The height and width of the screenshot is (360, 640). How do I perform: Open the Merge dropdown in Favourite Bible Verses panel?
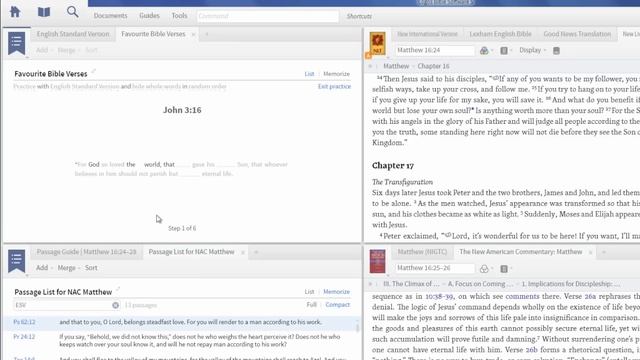point(69,50)
